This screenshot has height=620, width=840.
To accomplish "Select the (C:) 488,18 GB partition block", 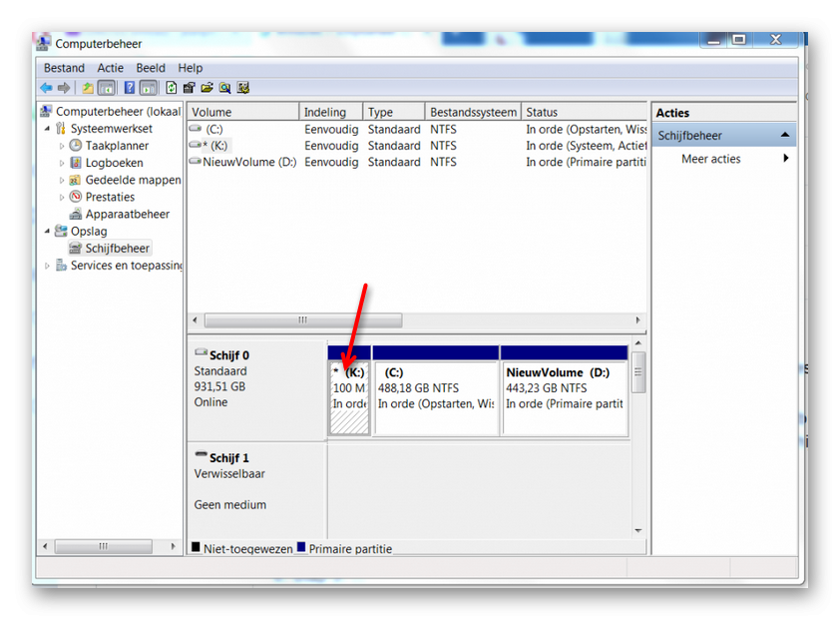I will [436, 397].
